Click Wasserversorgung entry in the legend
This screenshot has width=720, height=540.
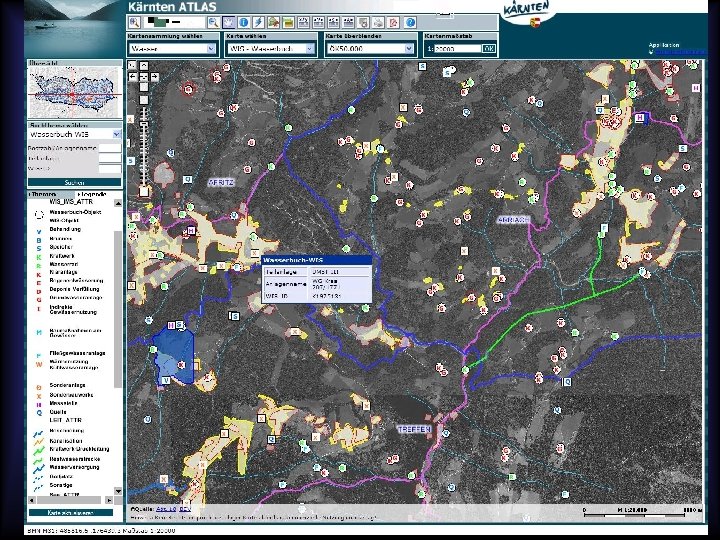(x=74, y=467)
